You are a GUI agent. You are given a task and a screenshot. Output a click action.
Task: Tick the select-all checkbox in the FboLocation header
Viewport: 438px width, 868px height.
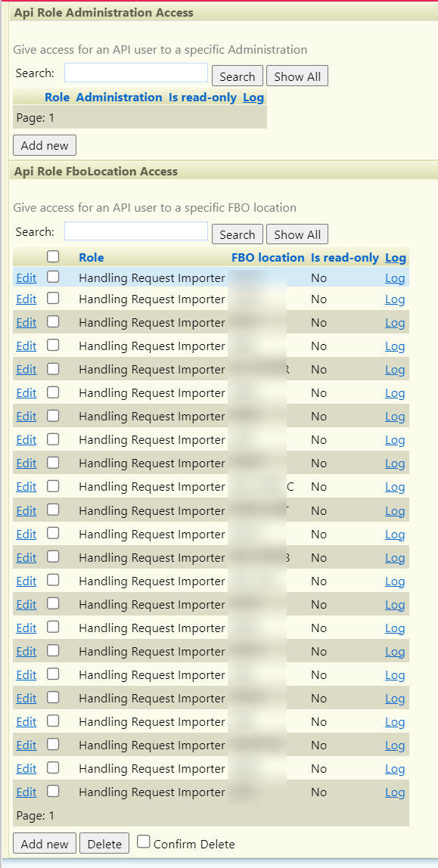pos(53,256)
